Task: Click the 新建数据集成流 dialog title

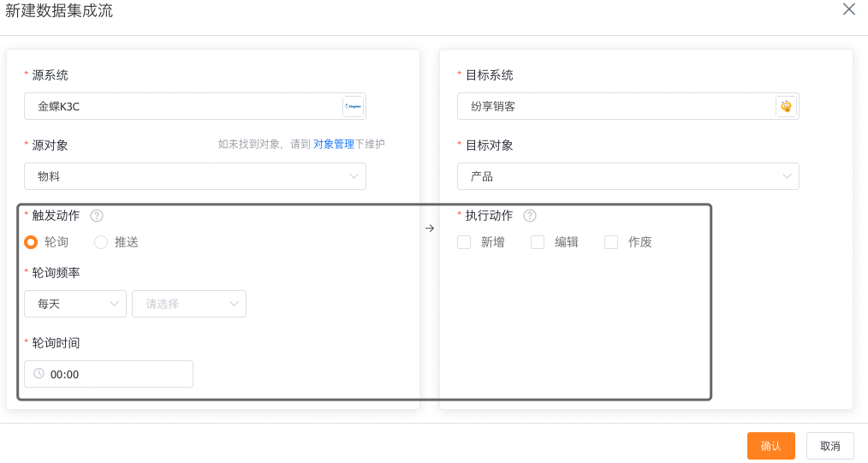Action: coord(59,10)
